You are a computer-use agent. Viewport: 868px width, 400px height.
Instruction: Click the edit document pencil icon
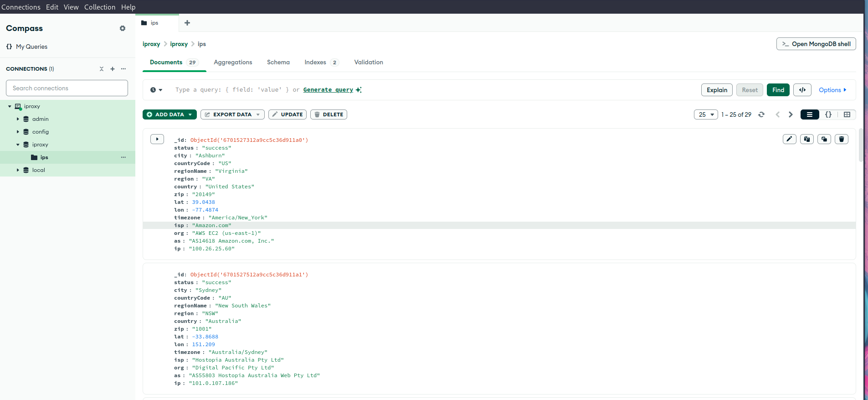point(789,139)
